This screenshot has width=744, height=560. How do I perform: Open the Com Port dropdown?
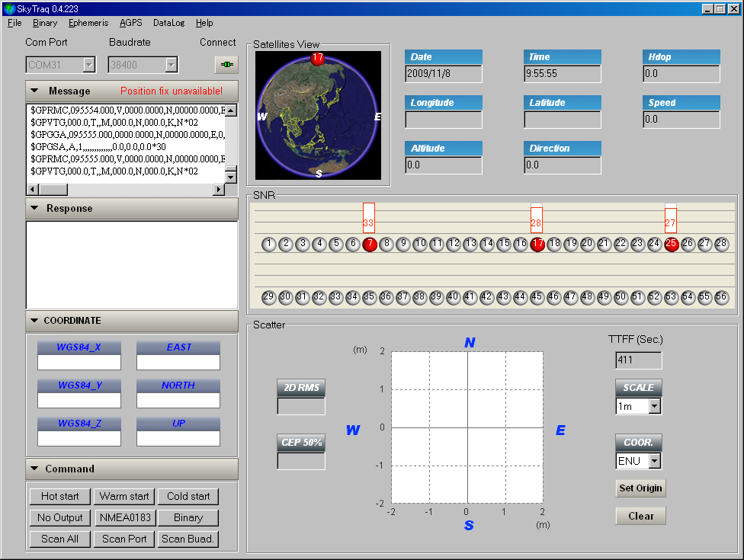coord(88,65)
